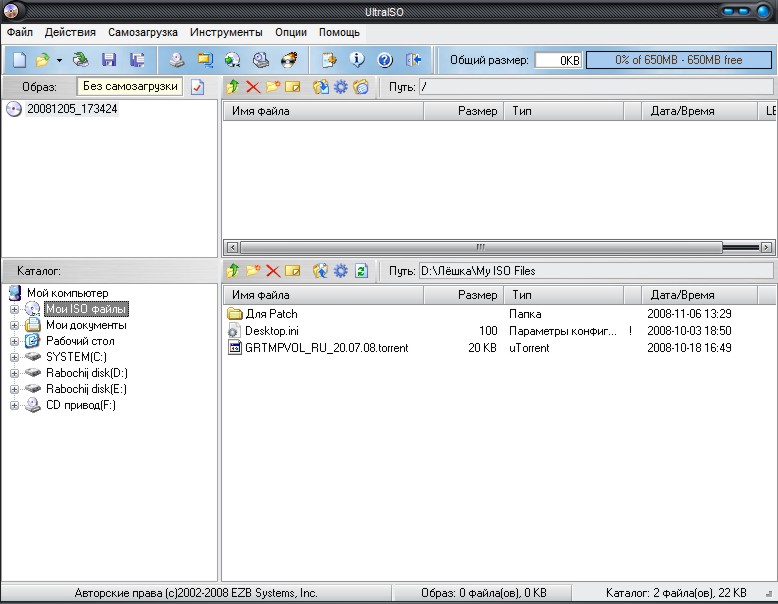Click the Mount to virtual drive icon
This screenshot has width=778, height=604.
pyautogui.click(x=260, y=60)
